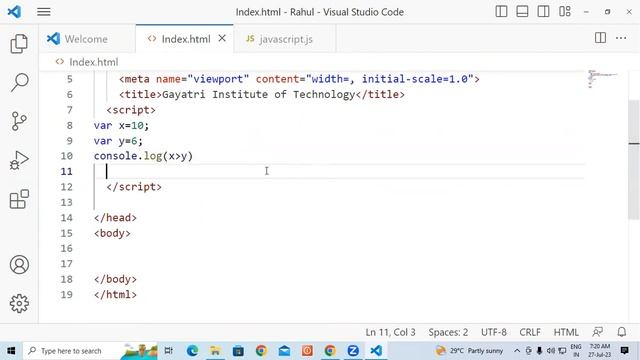
Task: Click the meta viewport line
Action: [x=299, y=79]
